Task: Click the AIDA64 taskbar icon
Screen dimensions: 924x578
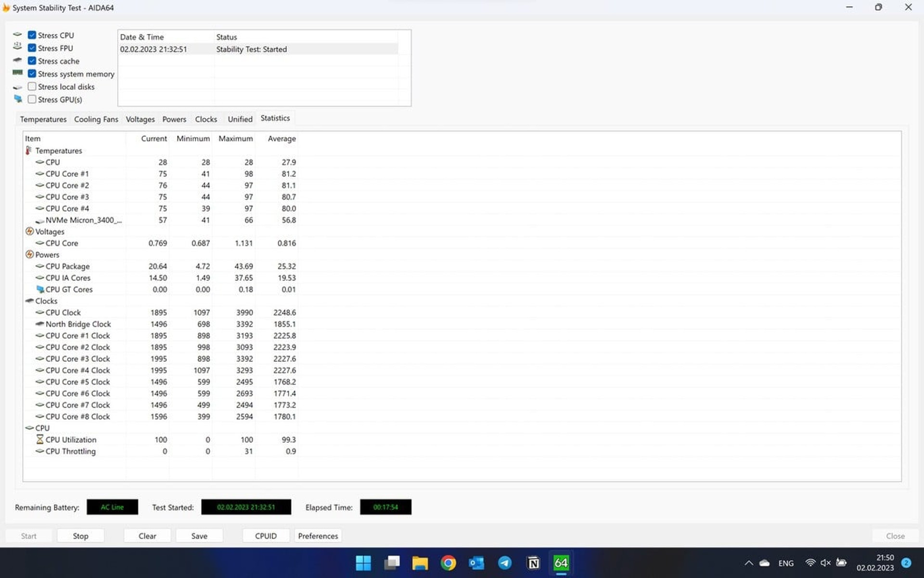Action: [x=561, y=563]
